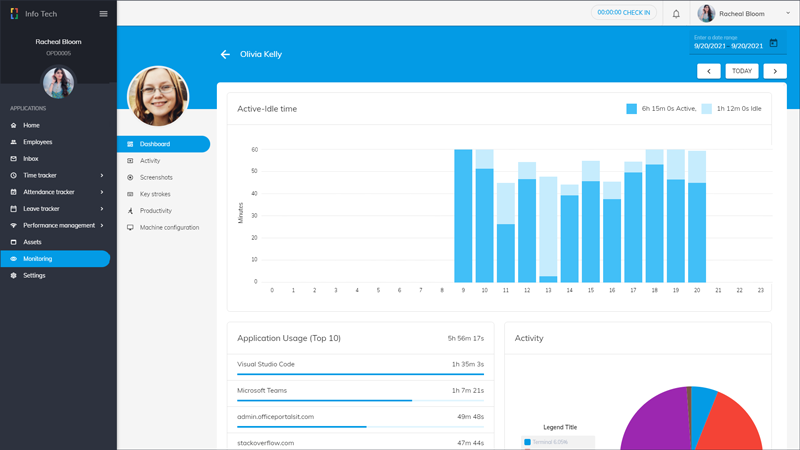Go to the Employees menu item
The width and height of the screenshot is (800, 450).
pyautogui.click(x=38, y=142)
